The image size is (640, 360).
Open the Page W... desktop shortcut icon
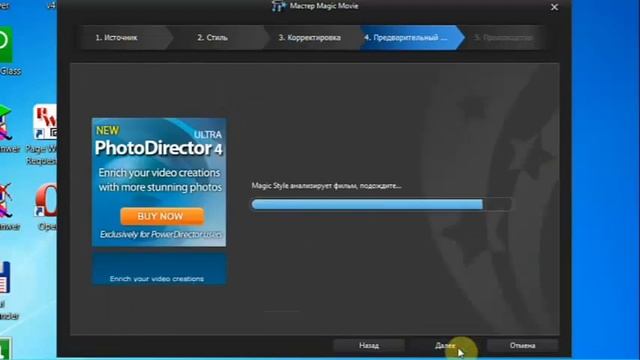coord(45,122)
